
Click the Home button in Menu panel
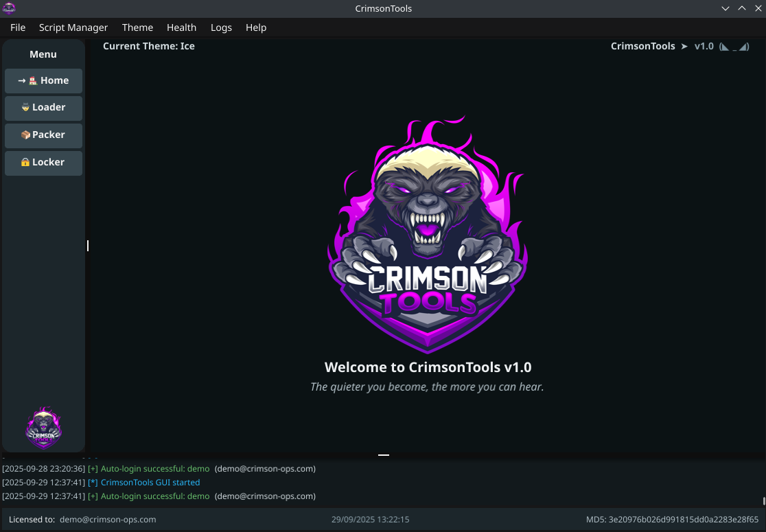tap(43, 80)
